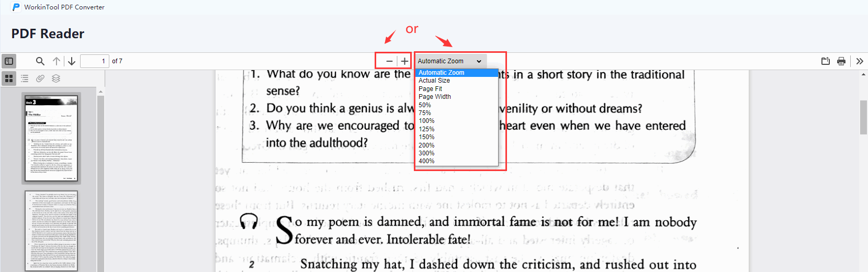The height and width of the screenshot is (272, 868).
Task: Click the document vertical scrollbar thumb
Action: coord(863,117)
